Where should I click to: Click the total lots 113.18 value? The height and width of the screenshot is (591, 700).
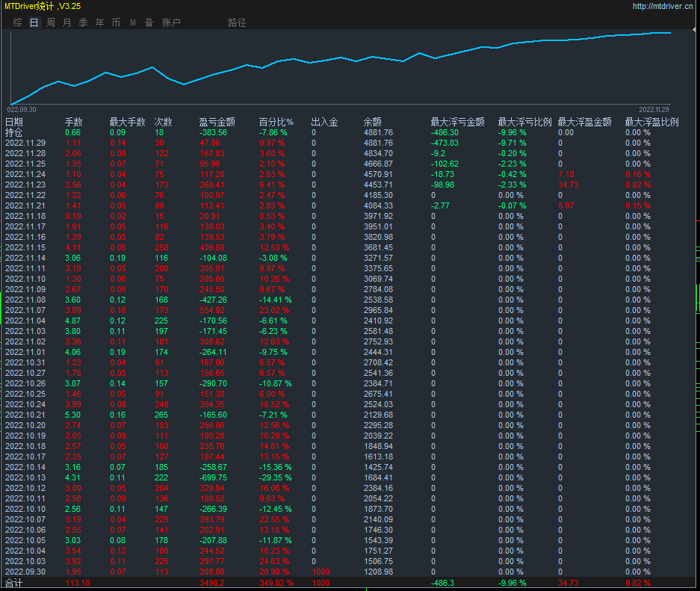point(78,583)
